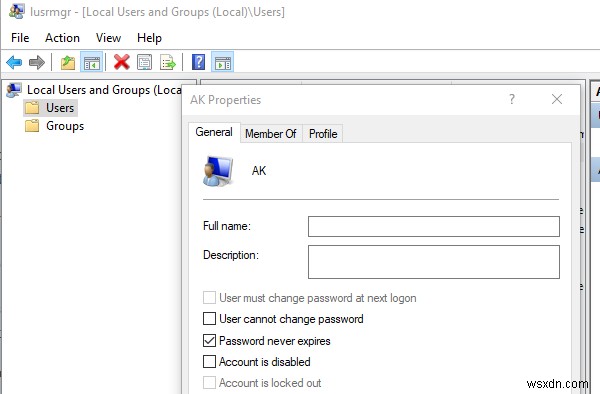Open the File menu
600x394 pixels.
pyautogui.click(x=20, y=38)
